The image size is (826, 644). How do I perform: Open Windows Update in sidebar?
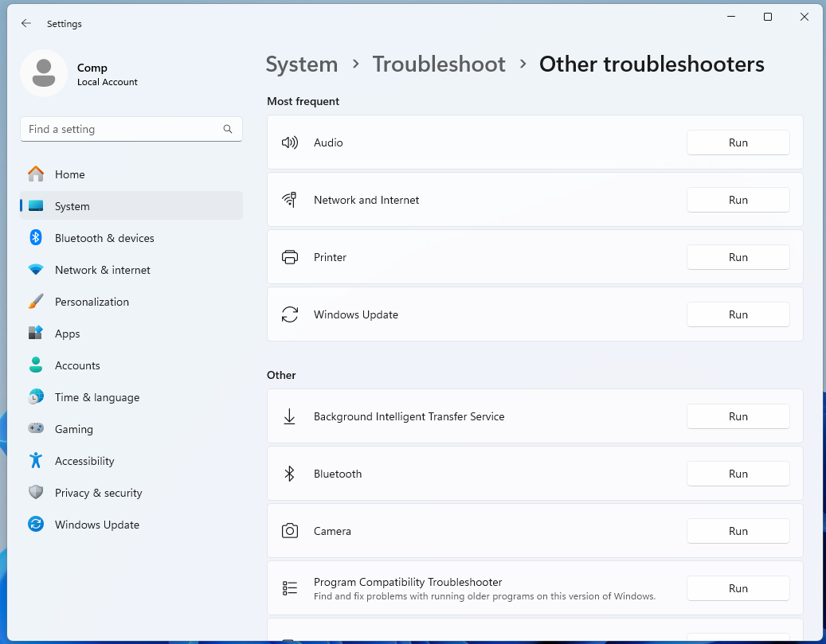(x=131, y=525)
